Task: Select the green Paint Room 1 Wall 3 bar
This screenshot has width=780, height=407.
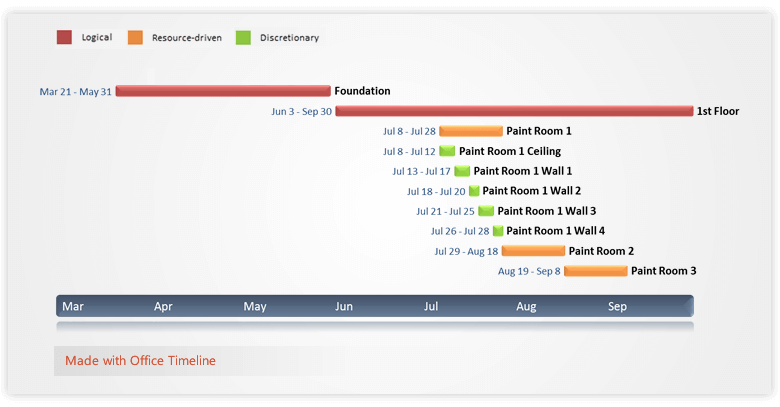Action: point(486,211)
